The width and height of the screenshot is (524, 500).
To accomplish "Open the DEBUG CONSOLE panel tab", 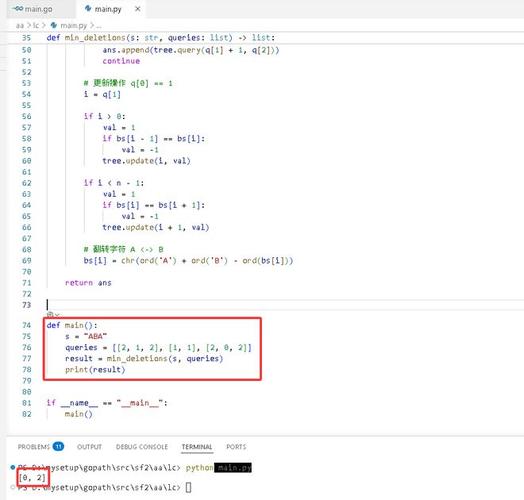I will (x=142, y=447).
